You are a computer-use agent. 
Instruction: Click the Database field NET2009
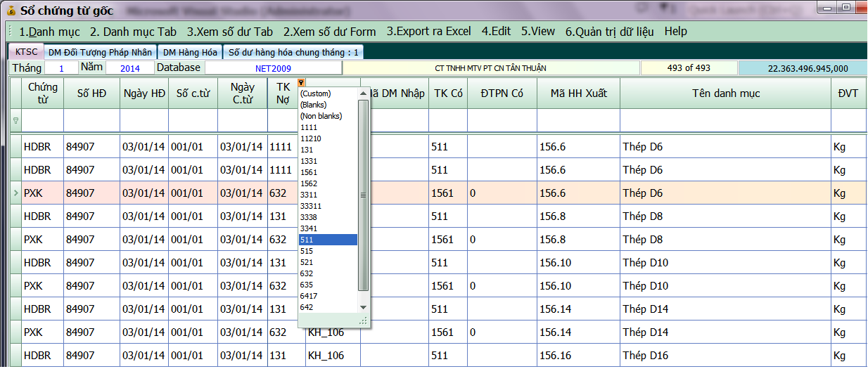click(273, 68)
